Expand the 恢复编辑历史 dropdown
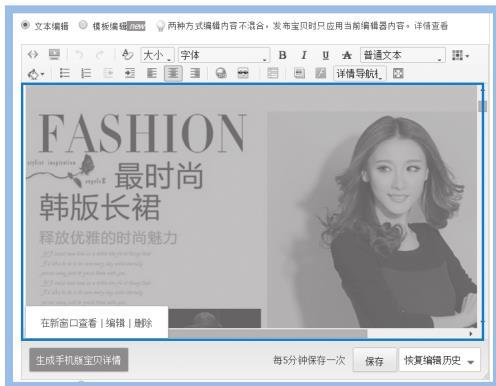The image size is (496, 386). (440, 360)
